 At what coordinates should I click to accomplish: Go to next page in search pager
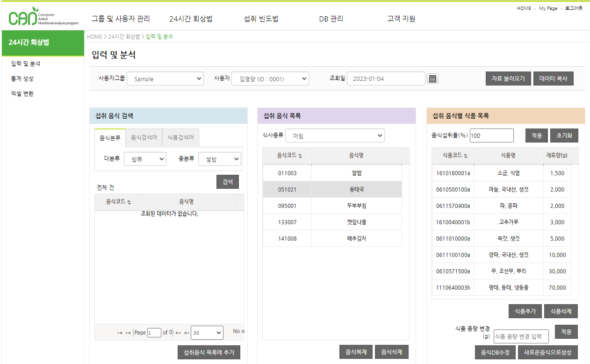coord(178,333)
